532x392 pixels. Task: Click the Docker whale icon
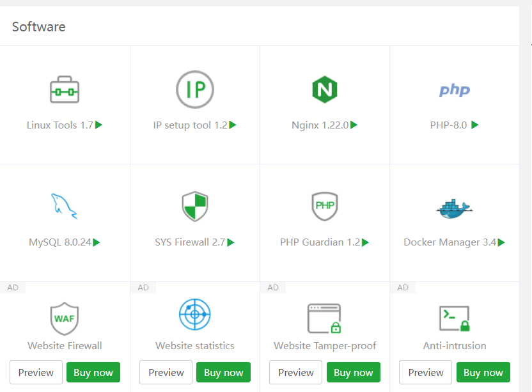tap(455, 208)
